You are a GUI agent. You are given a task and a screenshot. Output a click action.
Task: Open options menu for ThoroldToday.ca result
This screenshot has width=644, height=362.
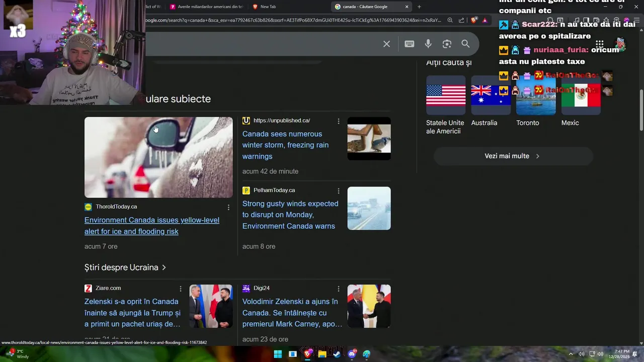228,207
